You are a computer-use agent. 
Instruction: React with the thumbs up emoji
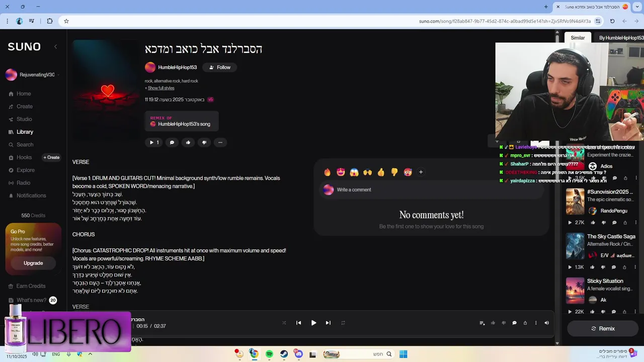coord(381,172)
